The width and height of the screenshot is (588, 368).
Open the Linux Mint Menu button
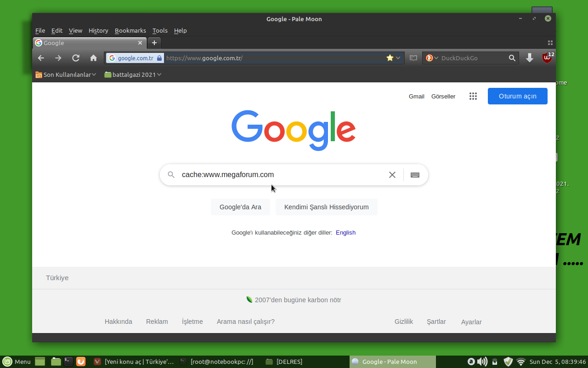tap(17, 362)
